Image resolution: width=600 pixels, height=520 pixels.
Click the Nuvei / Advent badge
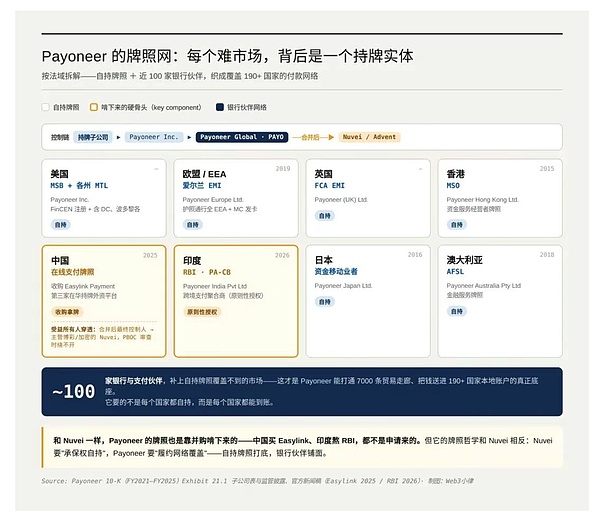click(369, 137)
